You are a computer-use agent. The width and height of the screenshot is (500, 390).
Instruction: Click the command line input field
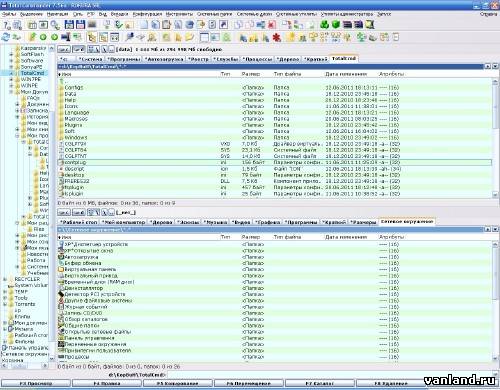point(328,375)
